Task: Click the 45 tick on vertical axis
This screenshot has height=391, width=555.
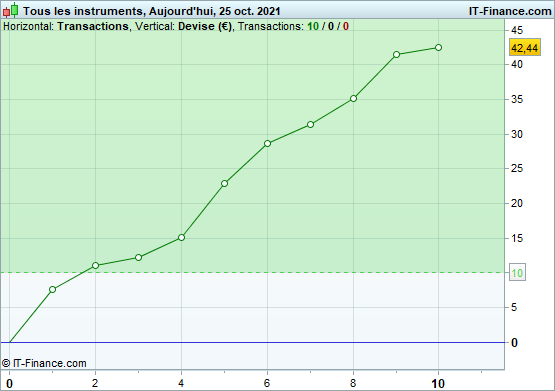Action: click(x=517, y=30)
